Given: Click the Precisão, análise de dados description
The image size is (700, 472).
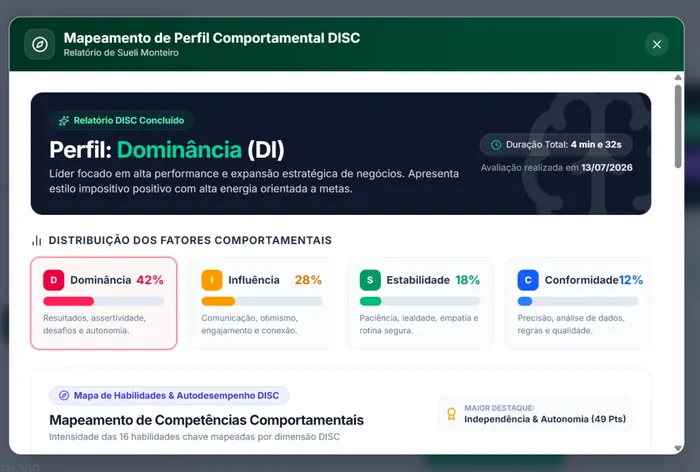Looking at the screenshot, I should [x=571, y=324].
